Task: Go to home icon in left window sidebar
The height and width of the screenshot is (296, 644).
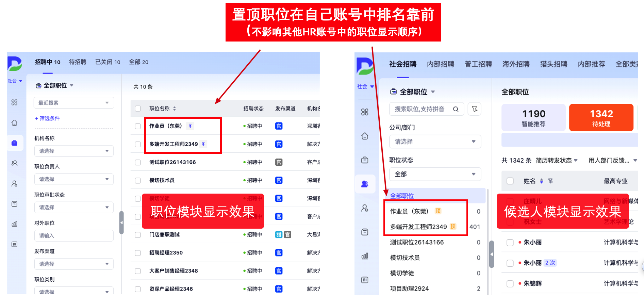Action: (x=14, y=122)
